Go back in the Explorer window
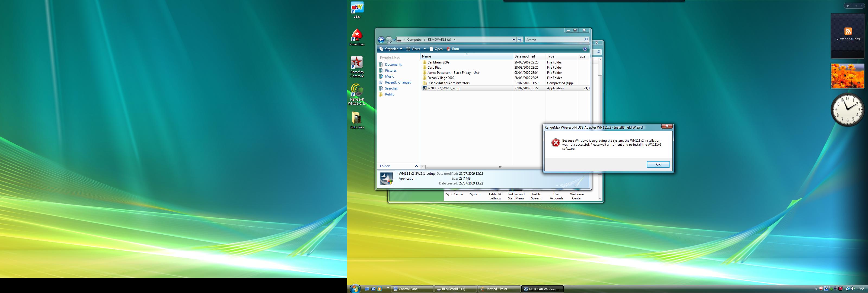 pos(381,40)
